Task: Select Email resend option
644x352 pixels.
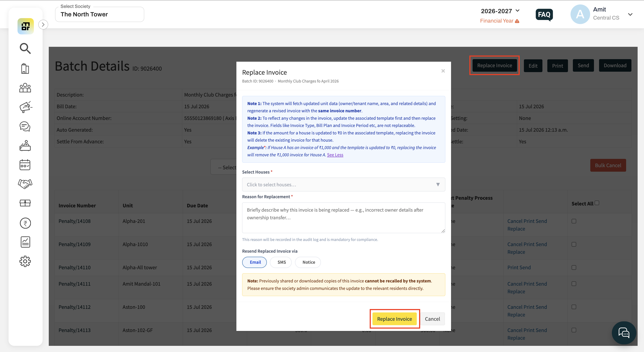Action: [254, 262]
